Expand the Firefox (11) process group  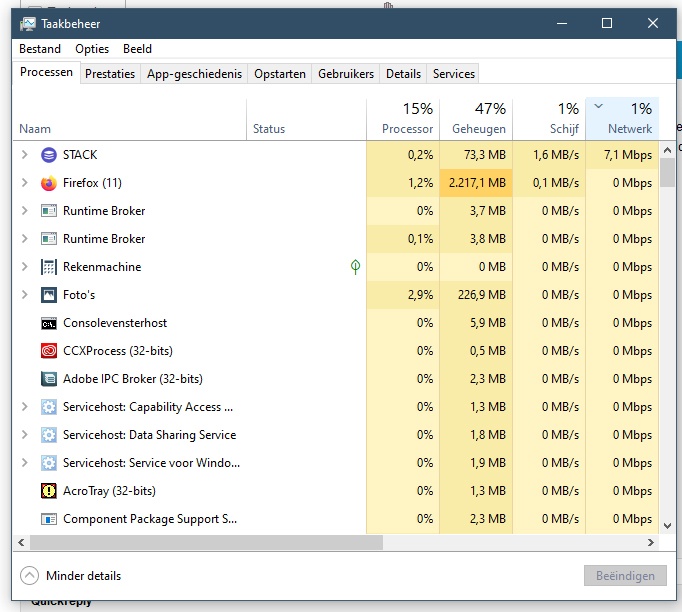point(25,183)
